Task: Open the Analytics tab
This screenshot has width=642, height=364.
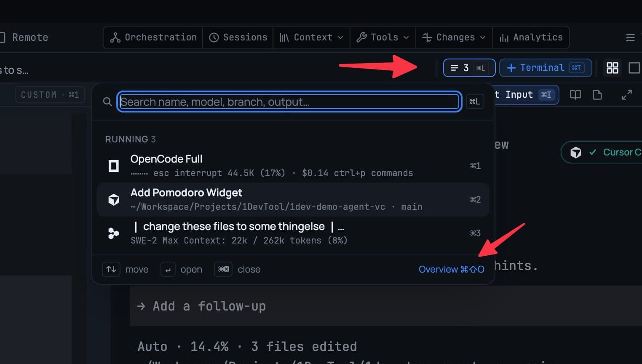Action: (531, 37)
